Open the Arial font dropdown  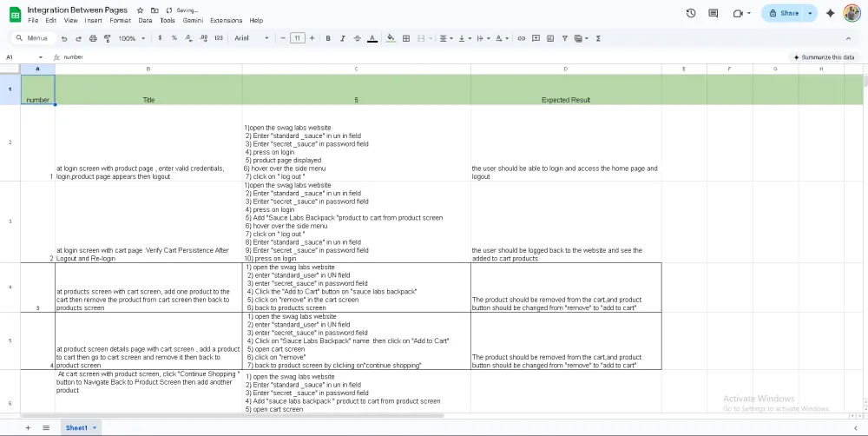tap(252, 38)
